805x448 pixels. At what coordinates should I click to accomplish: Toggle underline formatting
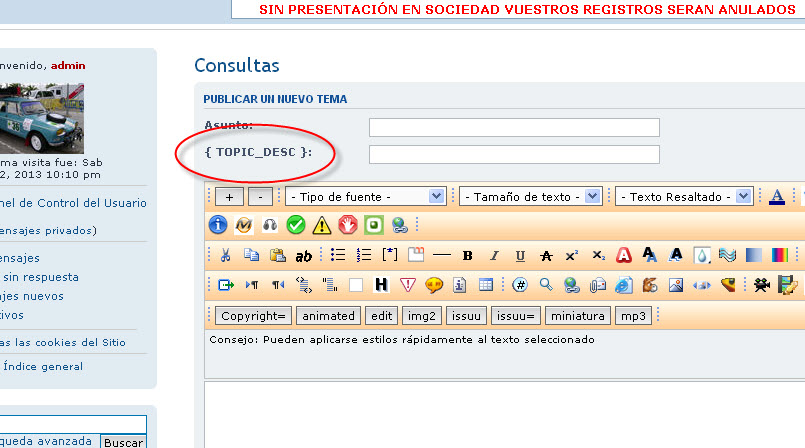[520, 256]
